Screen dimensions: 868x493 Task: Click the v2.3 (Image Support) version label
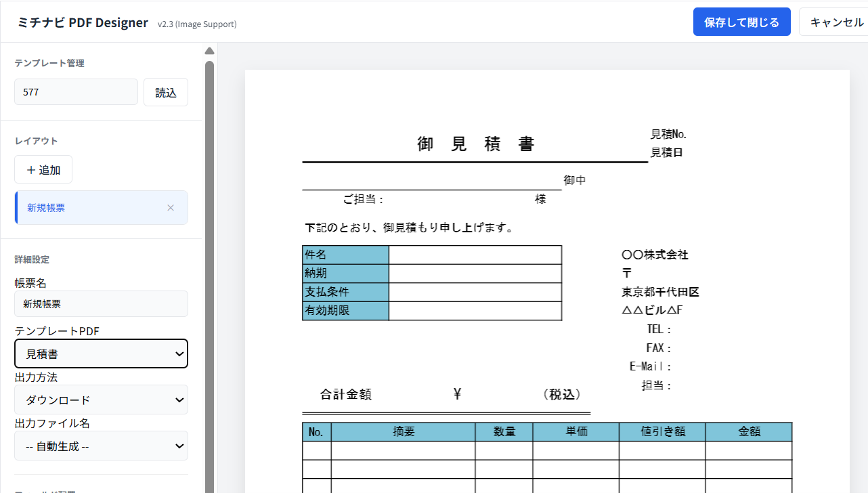197,24
